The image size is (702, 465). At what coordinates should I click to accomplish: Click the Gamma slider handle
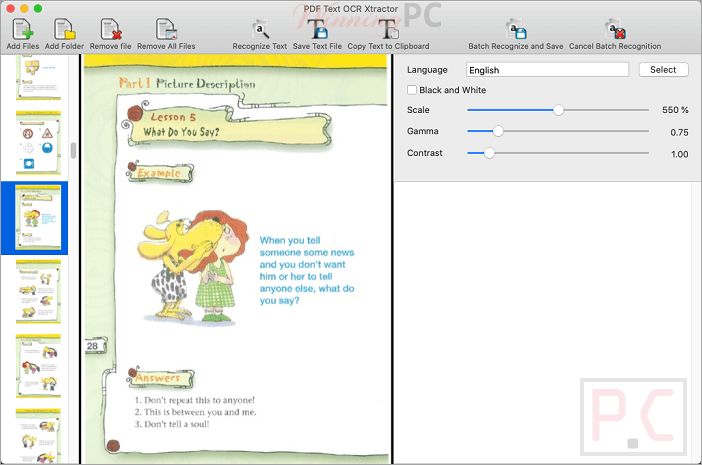point(498,131)
